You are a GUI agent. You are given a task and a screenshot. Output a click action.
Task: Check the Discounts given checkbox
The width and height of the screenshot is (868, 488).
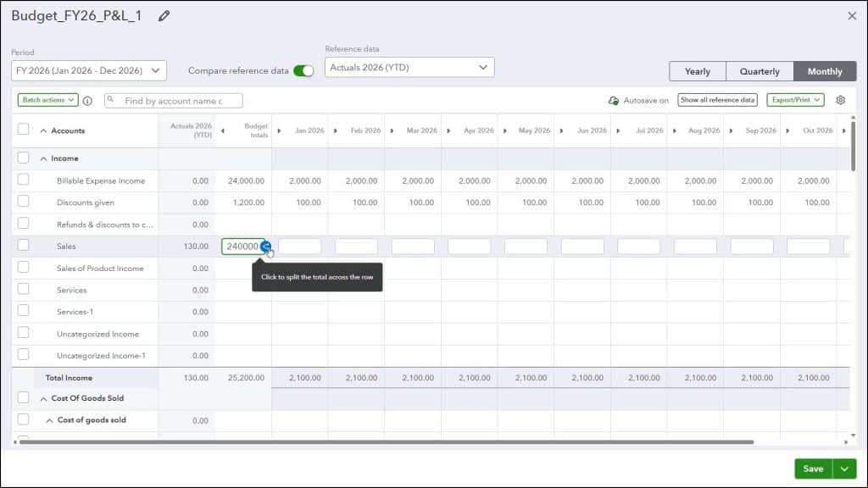tap(23, 202)
